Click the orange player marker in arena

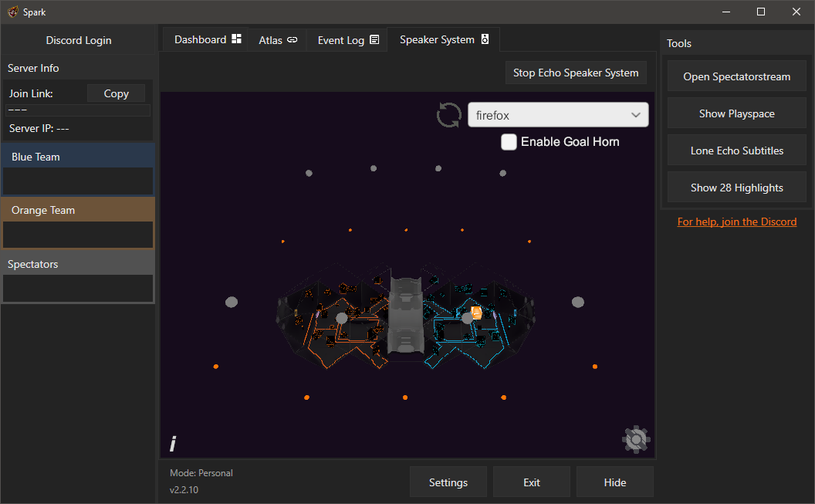pos(475,313)
